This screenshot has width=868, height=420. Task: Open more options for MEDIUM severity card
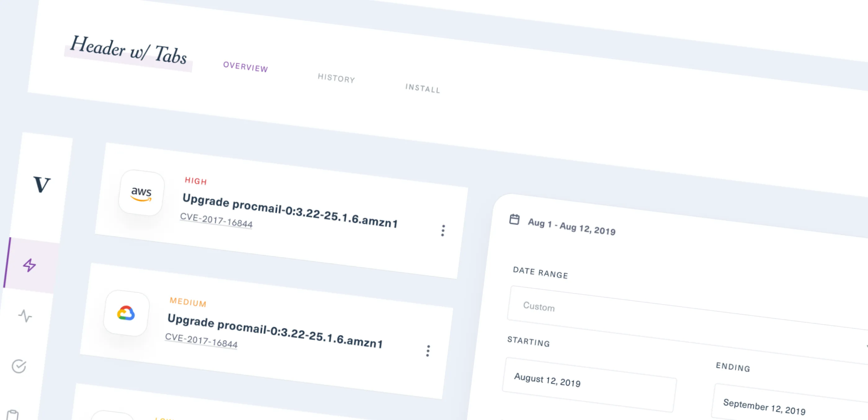tap(428, 351)
